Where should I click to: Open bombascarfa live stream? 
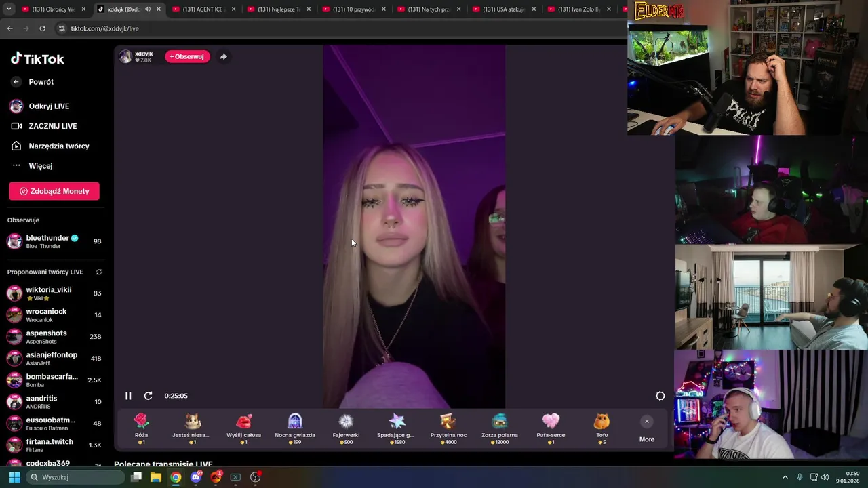point(54,380)
